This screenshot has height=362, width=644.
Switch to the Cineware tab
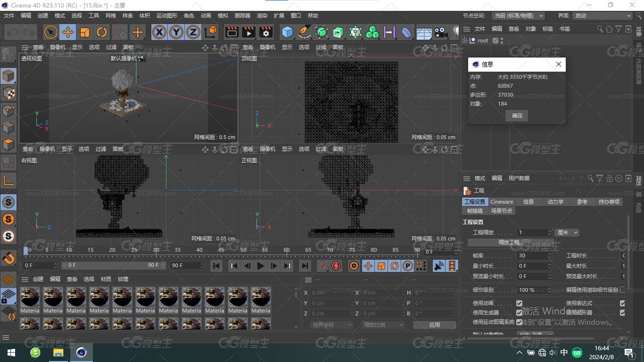[x=502, y=202]
